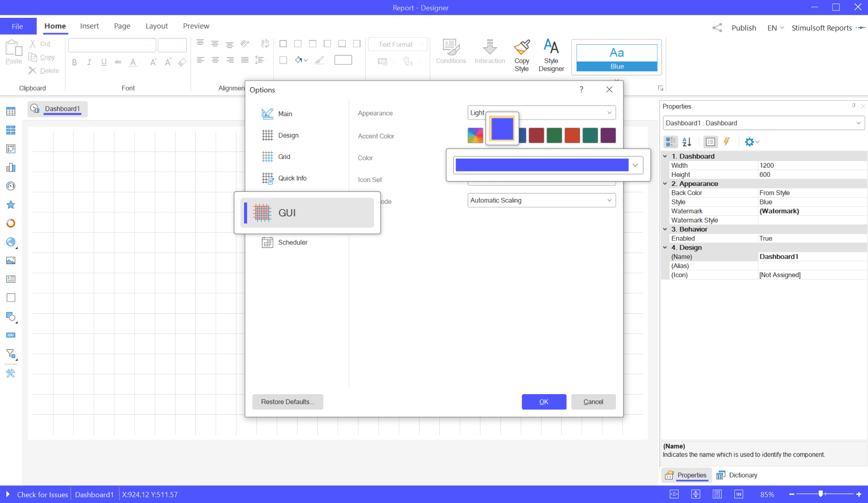The width and height of the screenshot is (868, 503).
Task: Select the Scheduler options category
Action: [x=292, y=242]
